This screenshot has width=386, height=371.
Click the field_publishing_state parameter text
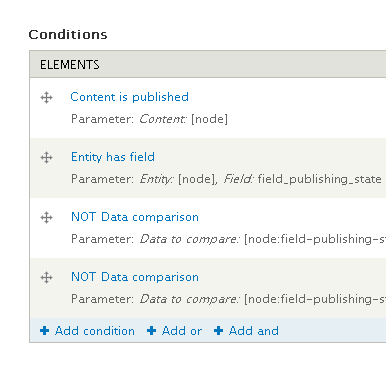pyautogui.click(x=319, y=179)
